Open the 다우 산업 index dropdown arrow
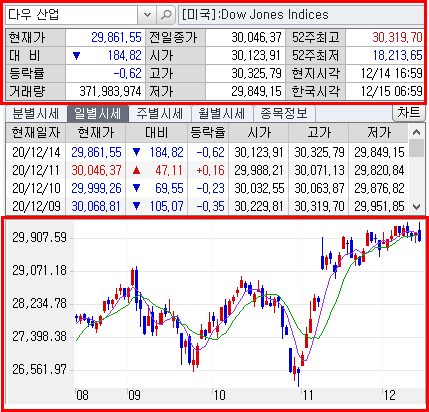The width and height of the screenshot is (429, 412). pyautogui.click(x=147, y=15)
